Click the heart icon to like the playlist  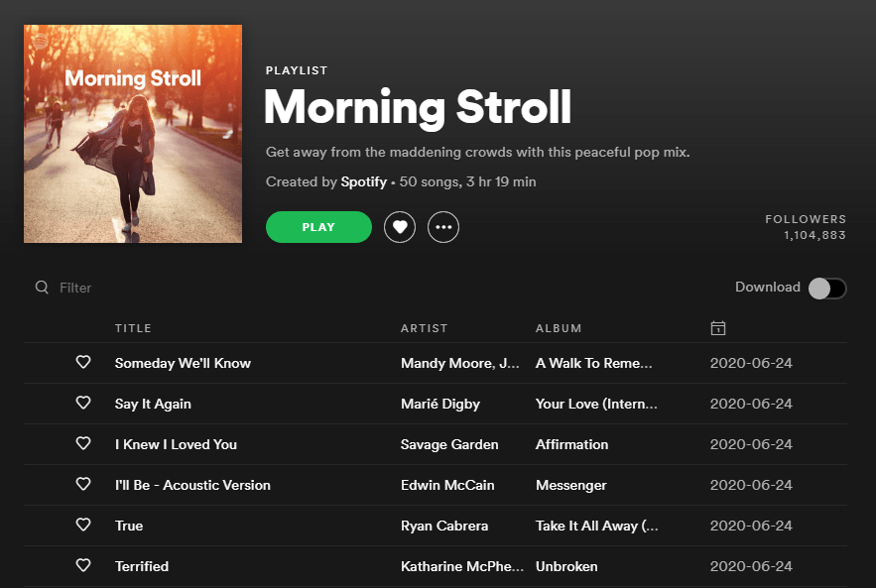[x=400, y=227]
